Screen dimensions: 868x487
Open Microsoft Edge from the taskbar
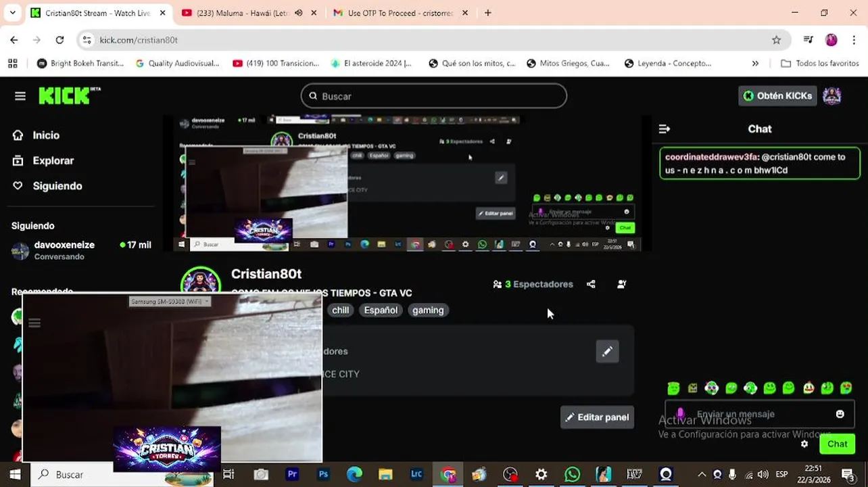point(354,474)
